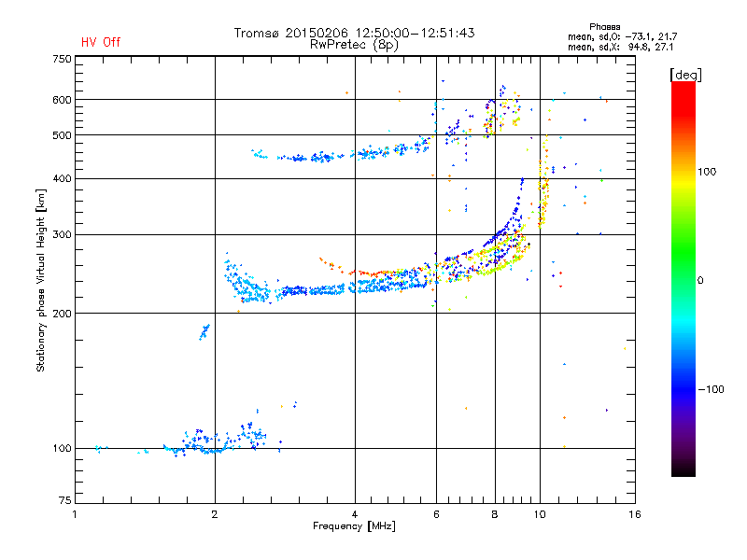Click the "10" frequency axis label
This screenshot has height=560, width=747.
540,514
